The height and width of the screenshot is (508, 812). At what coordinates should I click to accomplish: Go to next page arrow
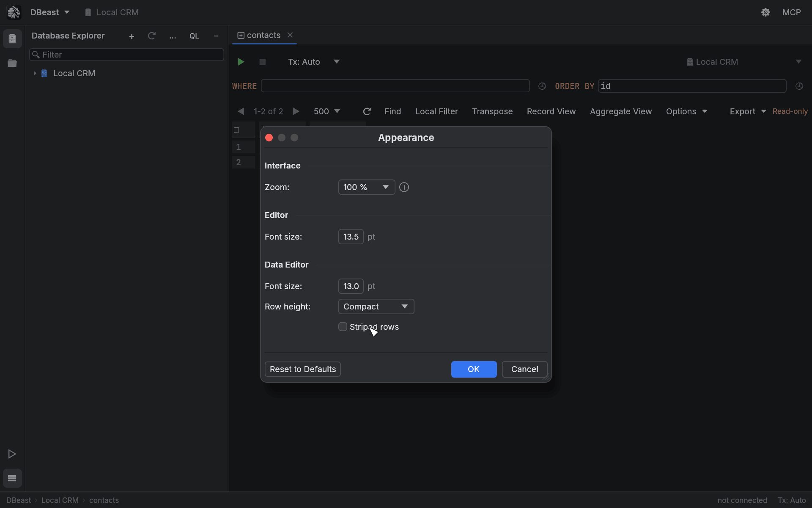(x=296, y=111)
